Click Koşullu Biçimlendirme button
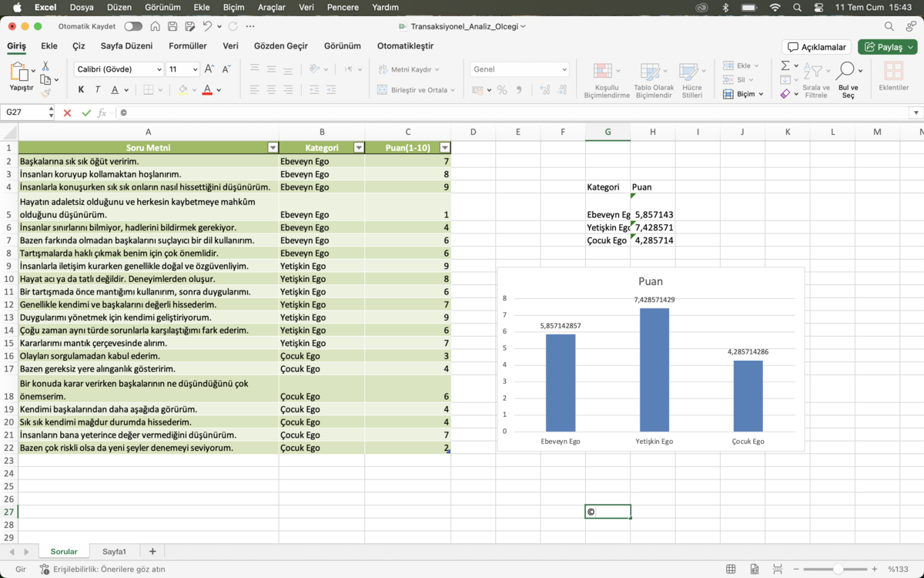 pyautogui.click(x=607, y=81)
